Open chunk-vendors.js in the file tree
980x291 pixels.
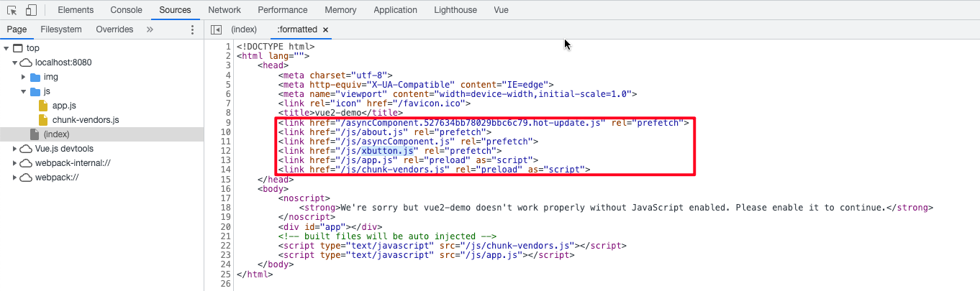point(85,120)
